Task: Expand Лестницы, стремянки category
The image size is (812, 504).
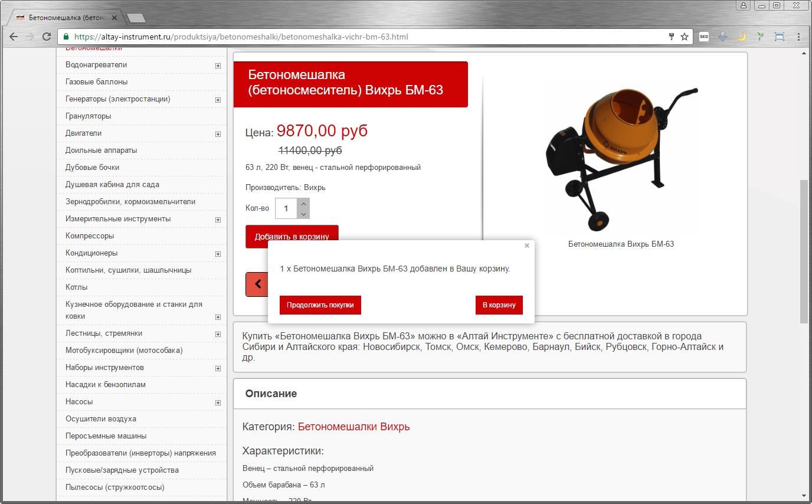Action: click(218, 334)
